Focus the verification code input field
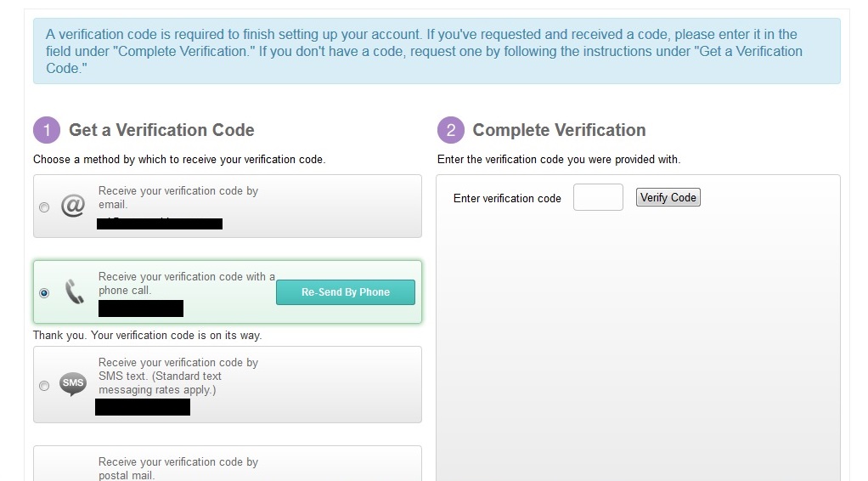The image size is (868, 481). pyautogui.click(x=598, y=197)
